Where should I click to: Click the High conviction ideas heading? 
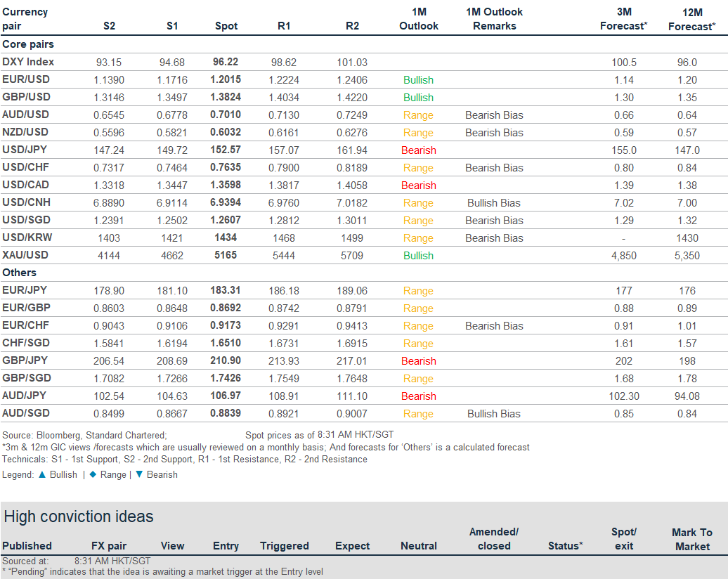[x=79, y=516]
